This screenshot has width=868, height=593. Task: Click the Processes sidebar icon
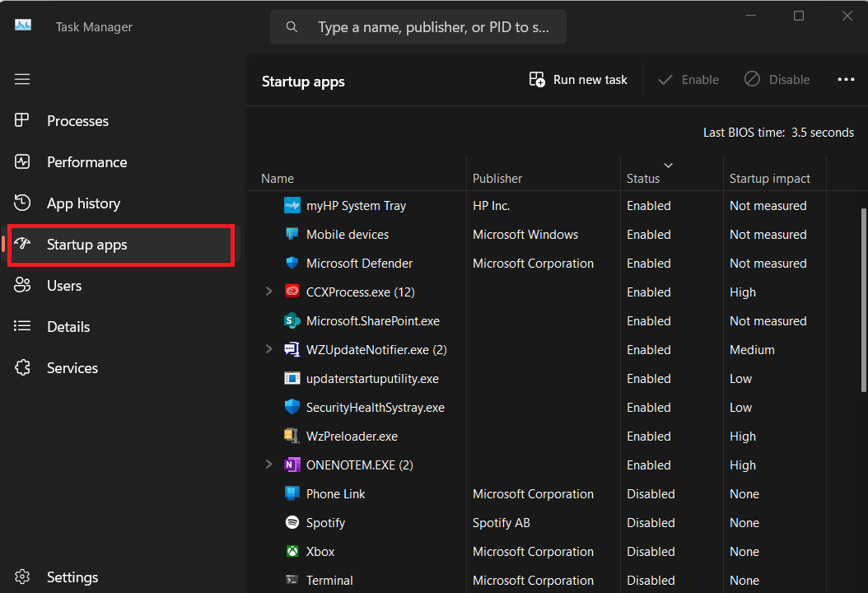(x=21, y=120)
